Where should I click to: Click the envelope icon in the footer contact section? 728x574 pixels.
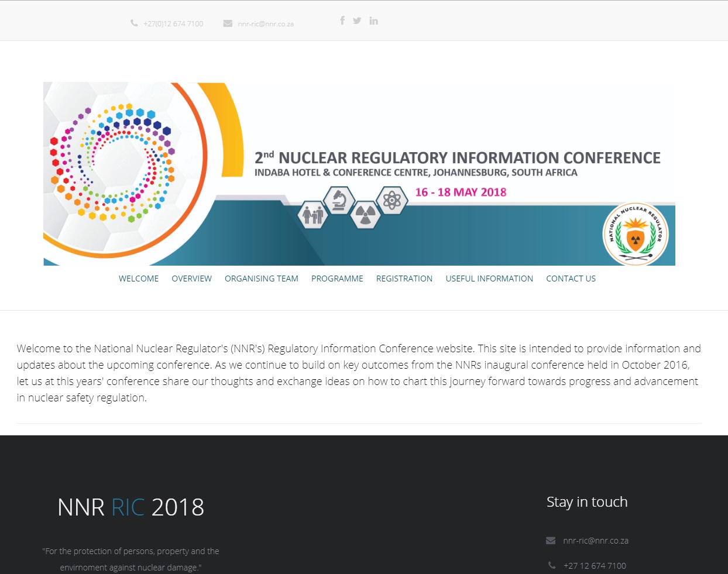(550, 540)
